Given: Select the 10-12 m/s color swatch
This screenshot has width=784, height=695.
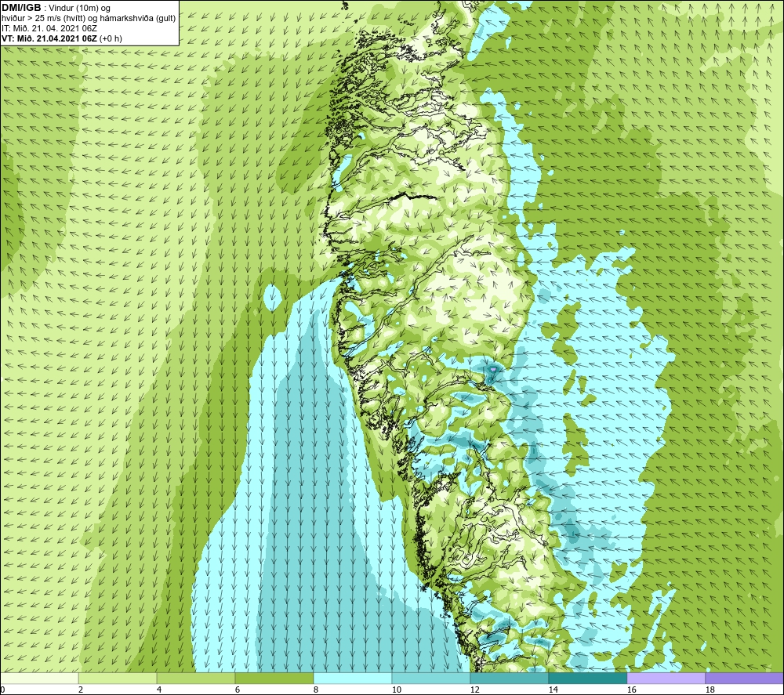Looking at the screenshot, I should point(430,679).
